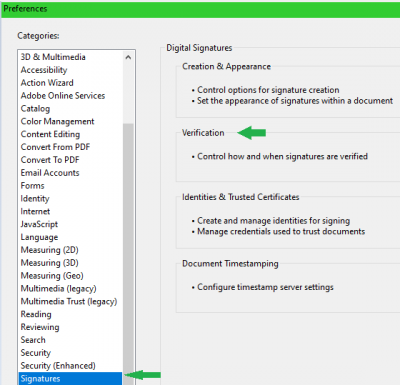400x385 pixels.
Task: Select Convert To PDF category
Action: click(x=50, y=160)
